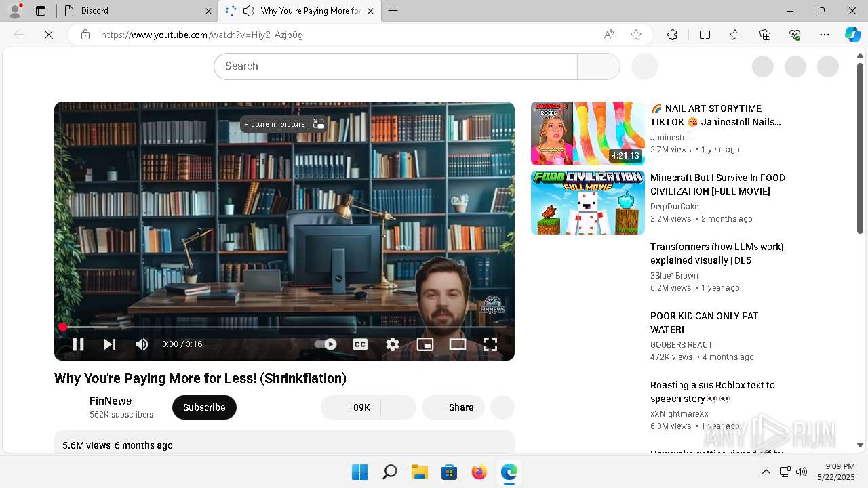868x488 pixels.
Task: Open the favorites list
Action: click(x=735, y=35)
